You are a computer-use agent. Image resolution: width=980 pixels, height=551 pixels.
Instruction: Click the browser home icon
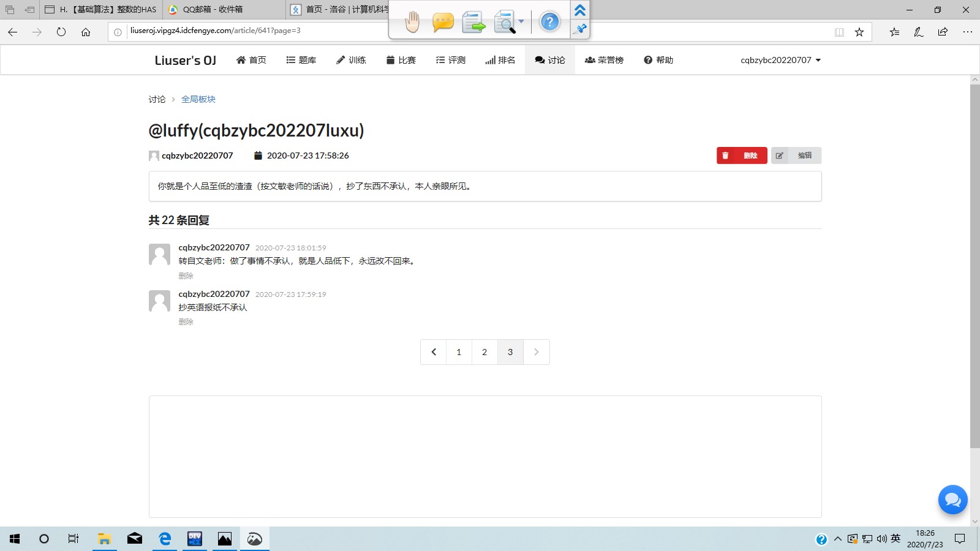point(86,32)
